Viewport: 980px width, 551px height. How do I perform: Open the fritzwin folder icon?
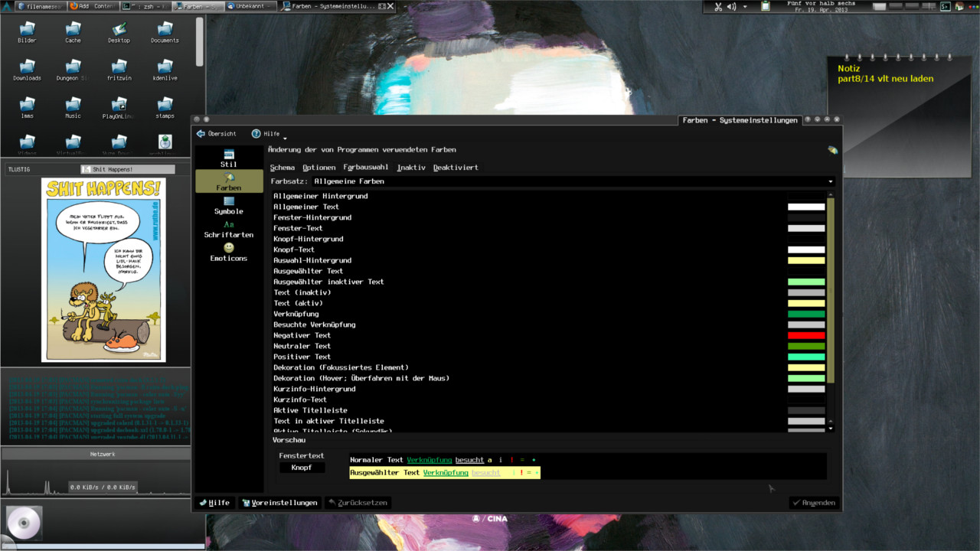(x=119, y=70)
